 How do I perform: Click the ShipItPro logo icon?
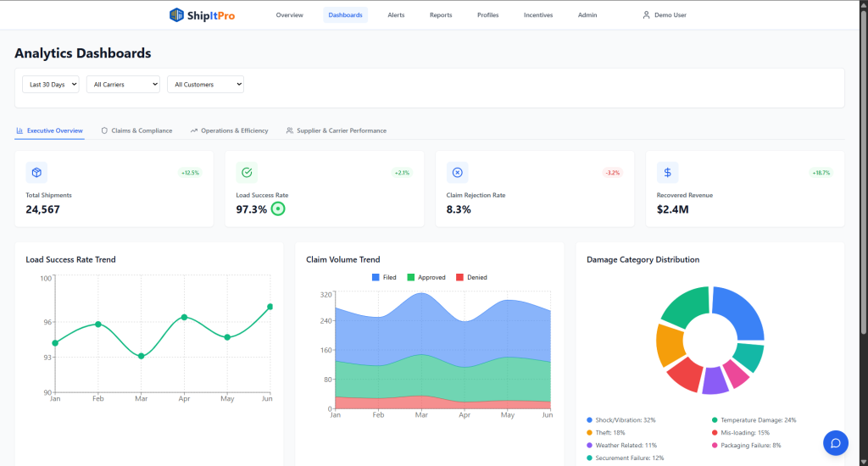(x=176, y=14)
